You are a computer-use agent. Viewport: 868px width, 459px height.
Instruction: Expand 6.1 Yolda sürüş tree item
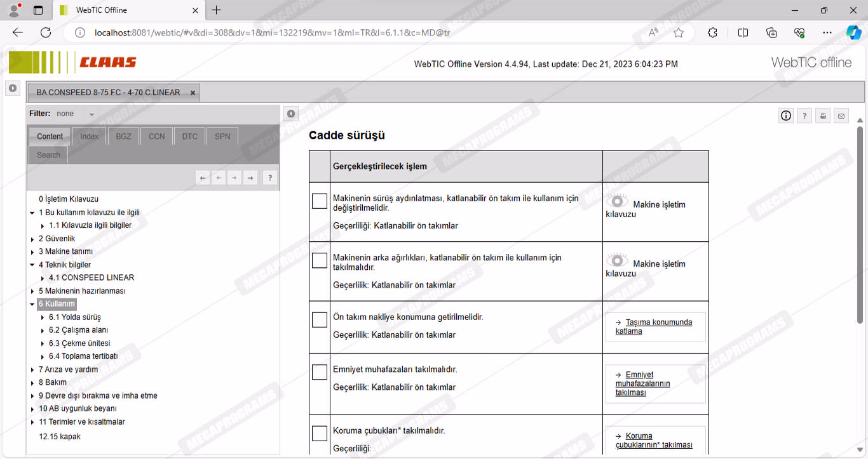[x=43, y=317]
